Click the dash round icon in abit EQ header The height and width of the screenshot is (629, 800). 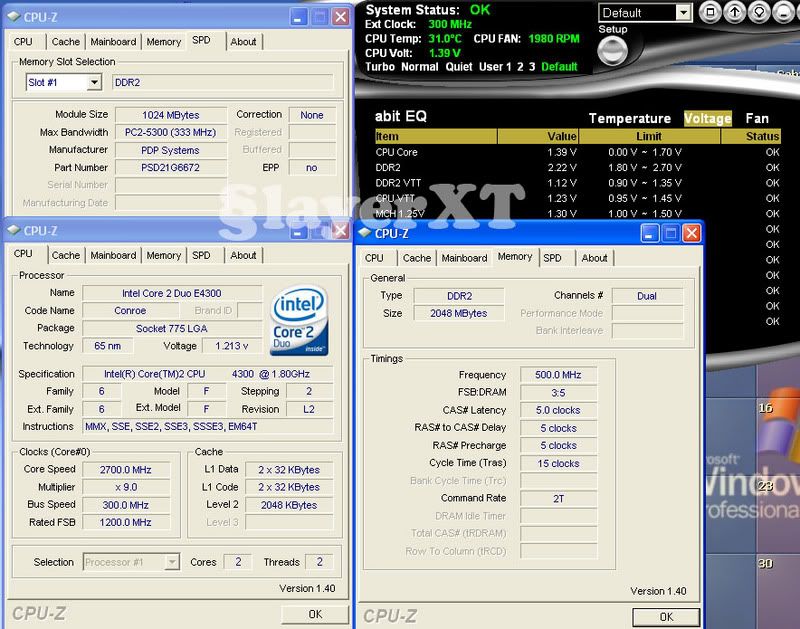coord(783,13)
